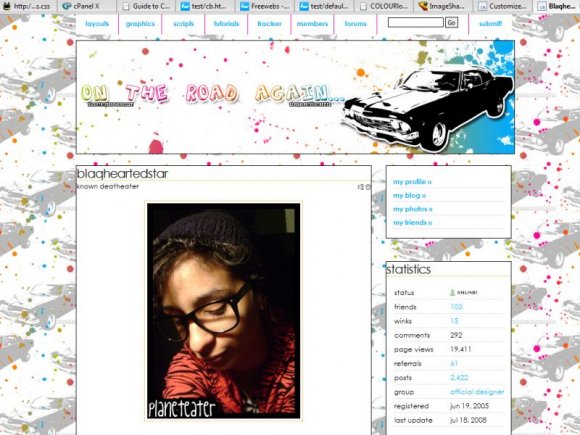The image size is (580, 435).
Task: Go to the graphics section
Action: click(x=140, y=24)
